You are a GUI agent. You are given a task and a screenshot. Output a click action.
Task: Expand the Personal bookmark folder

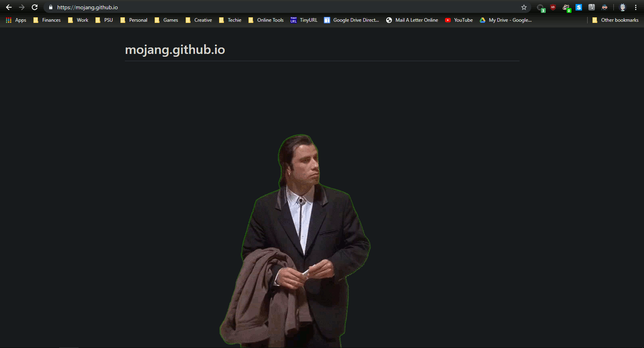point(134,20)
